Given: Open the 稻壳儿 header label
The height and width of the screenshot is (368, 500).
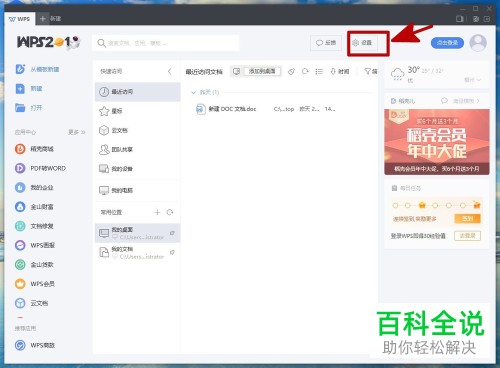Looking at the screenshot, I should point(403,101).
